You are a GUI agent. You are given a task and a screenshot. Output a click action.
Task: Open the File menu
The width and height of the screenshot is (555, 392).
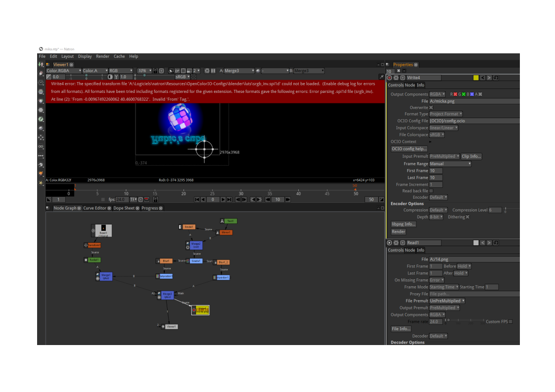(42, 57)
